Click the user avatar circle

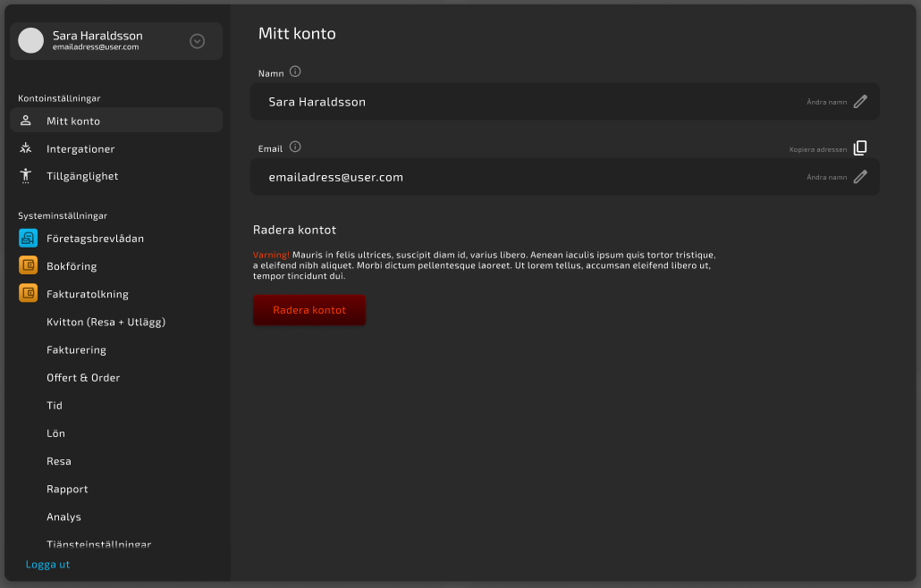[31, 40]
